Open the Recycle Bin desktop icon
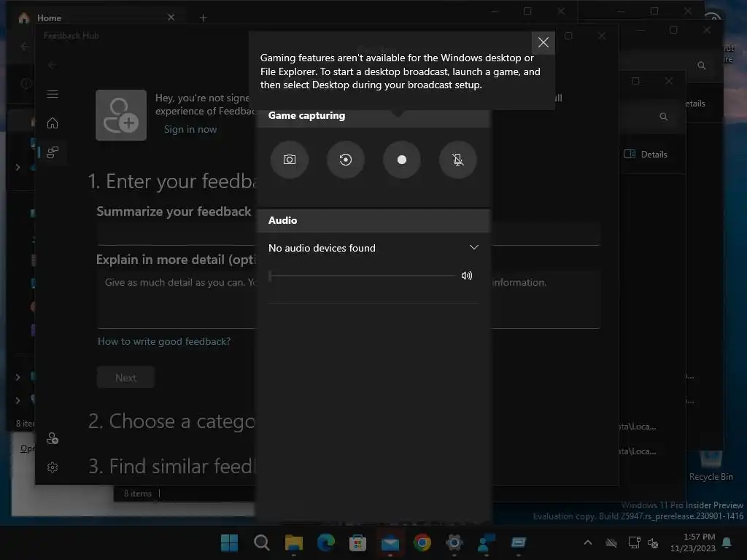Image resolution: width=747 pixels, height=560 pixels. click(x=711, y=465)
